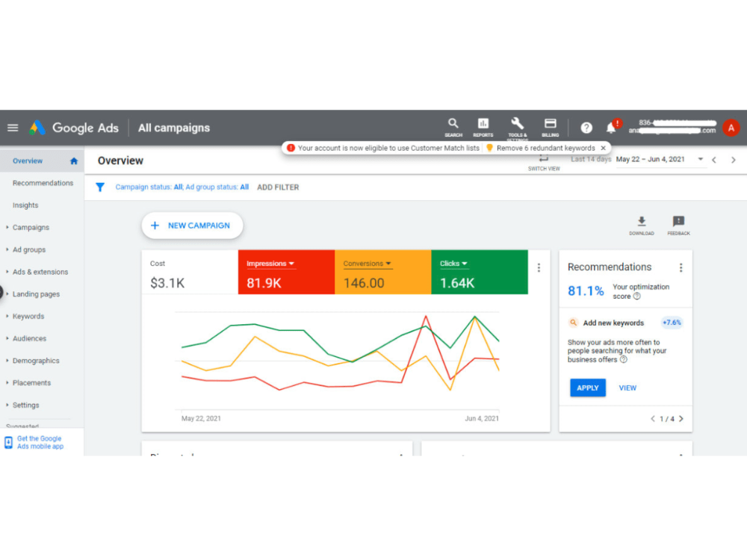Click the business offers help icon
The height and width of the screenshot is (560, 747).
click(x=624, y=360)
